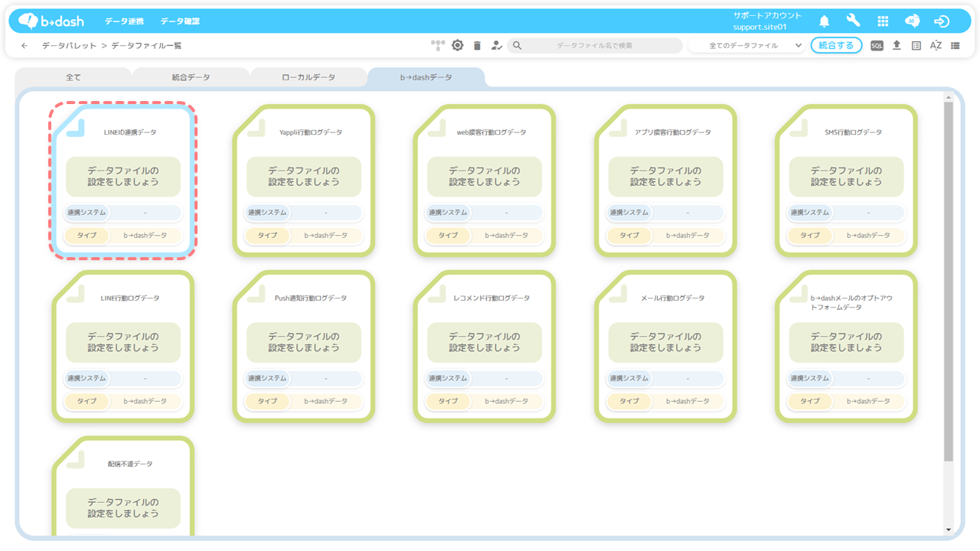980x551 pixels.
Task: Open the data flow diagram icon
Action: tap(437, 46)
